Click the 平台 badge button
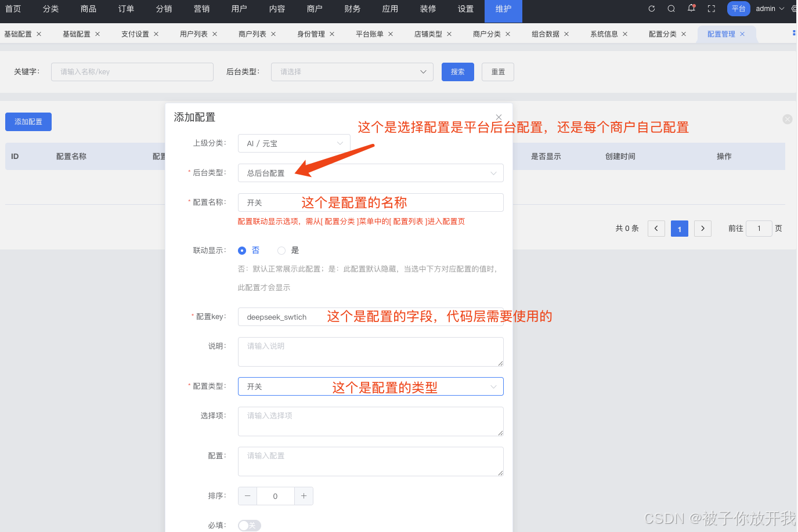Screen dimensions: 798x532 point(739,9)
